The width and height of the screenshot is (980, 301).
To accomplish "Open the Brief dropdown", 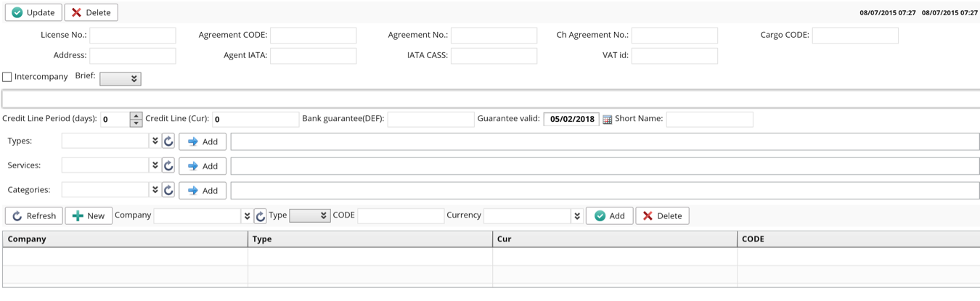I will [x=121, y=78].
